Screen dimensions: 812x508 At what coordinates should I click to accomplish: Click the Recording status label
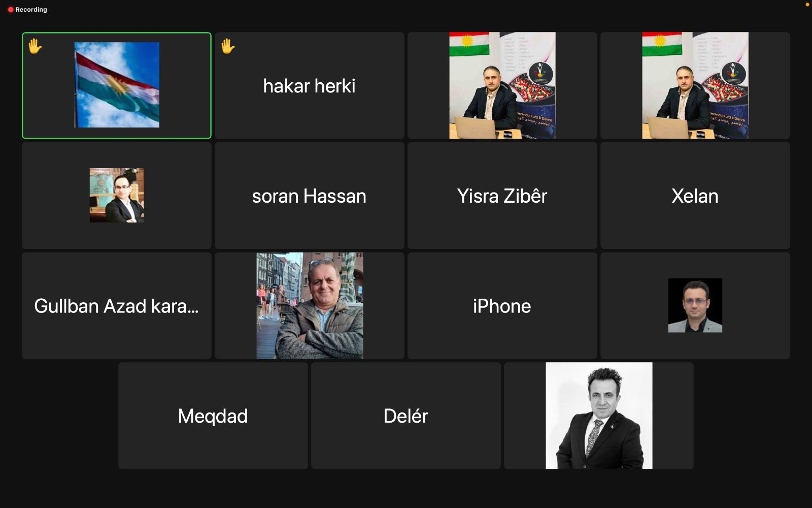(x=31, y=10)
